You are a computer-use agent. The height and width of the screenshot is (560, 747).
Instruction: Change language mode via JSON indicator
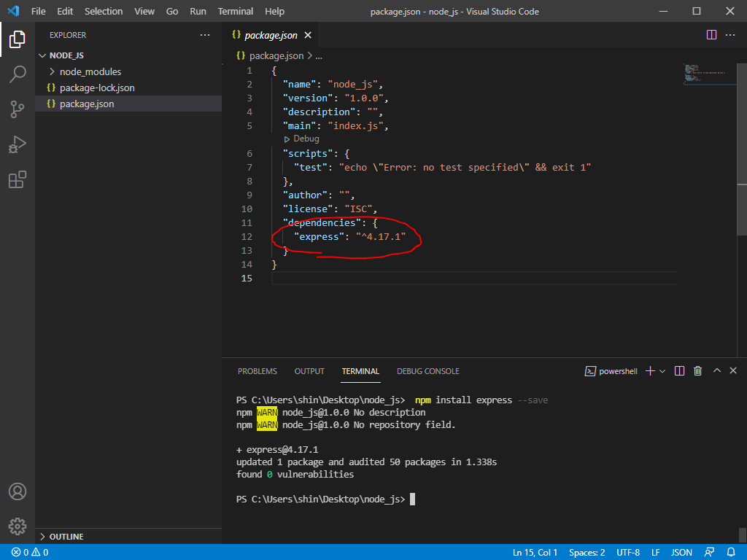(681, 553)
